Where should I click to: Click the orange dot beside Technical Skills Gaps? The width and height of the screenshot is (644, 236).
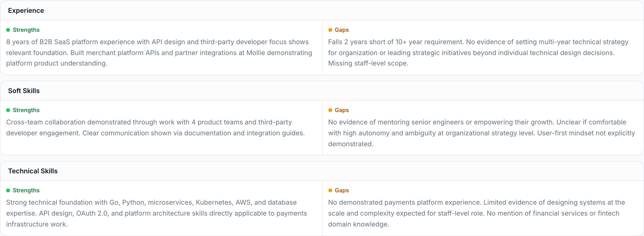coord(330,190)
